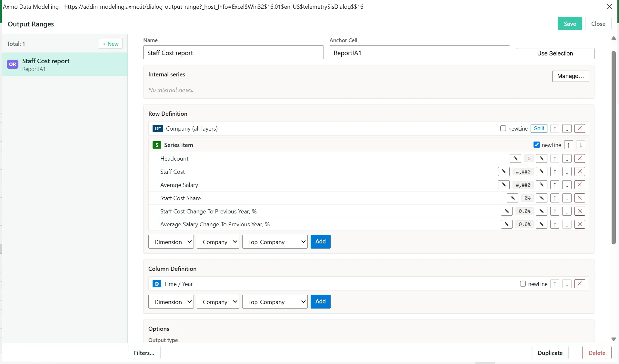
Task: Move the Series item group up
Action: (568, 145)
